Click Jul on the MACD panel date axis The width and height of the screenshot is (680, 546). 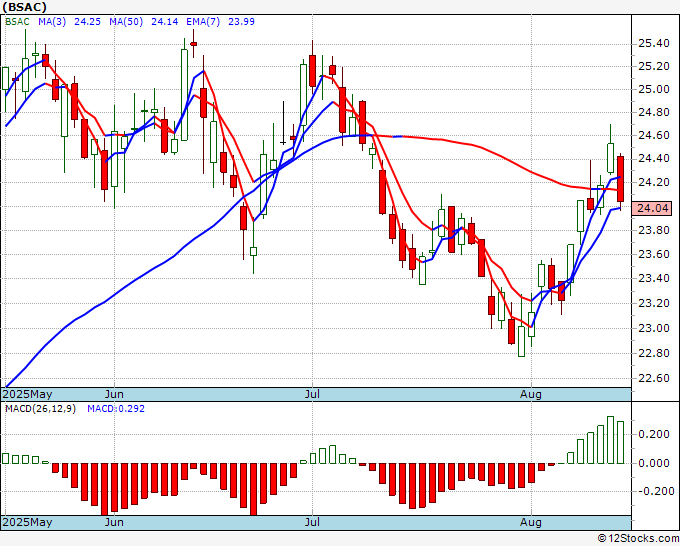[312, 522]
